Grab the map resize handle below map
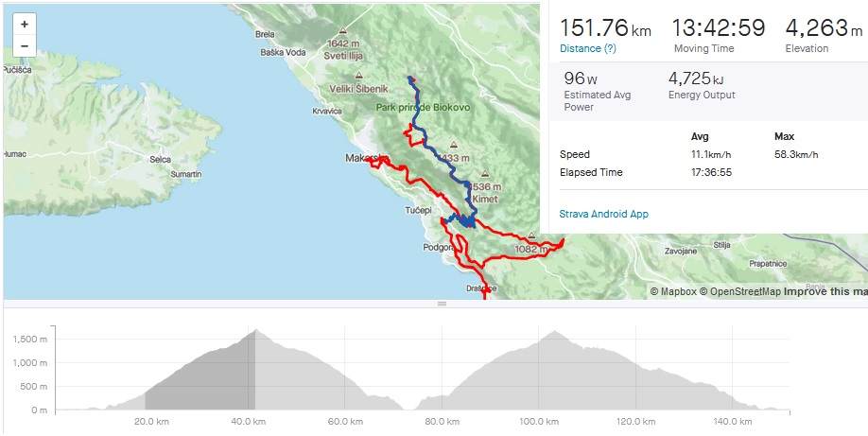The height and width of the screenshot is (436, 868). point(442,304)
